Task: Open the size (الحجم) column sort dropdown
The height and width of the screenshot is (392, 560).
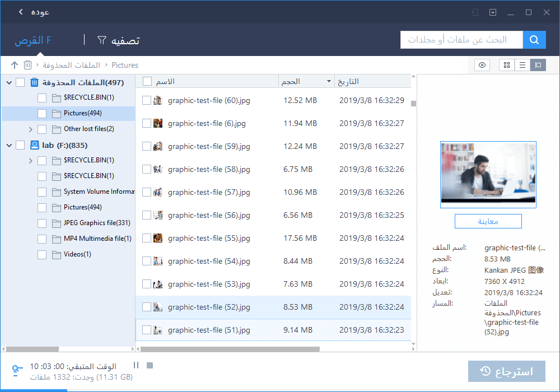Action: point(329,82)
